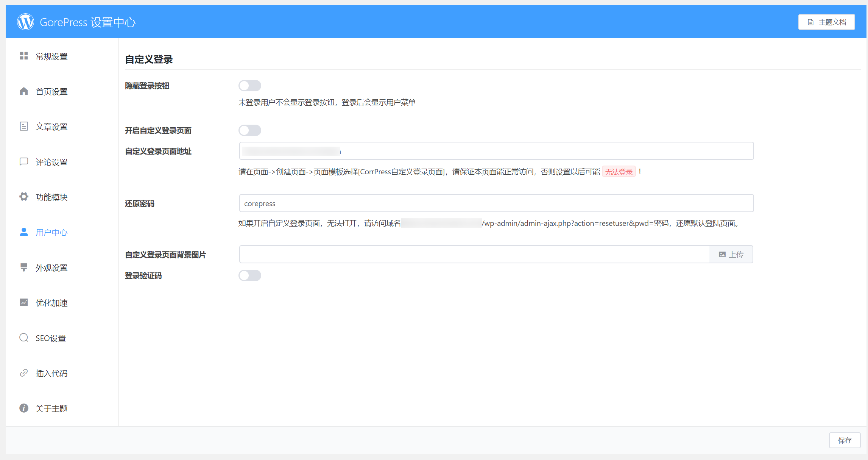Toggle the 隐藏登录按钮 switch
The height and width of the screenshot is (460, 868).
click(250, 86)
